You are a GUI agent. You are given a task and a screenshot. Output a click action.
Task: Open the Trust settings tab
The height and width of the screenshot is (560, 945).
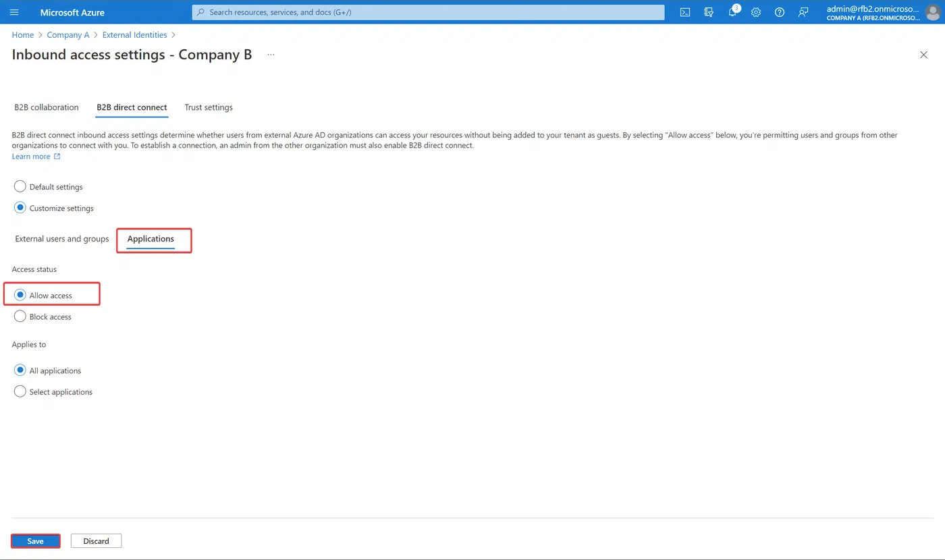[x=209, y=107]
